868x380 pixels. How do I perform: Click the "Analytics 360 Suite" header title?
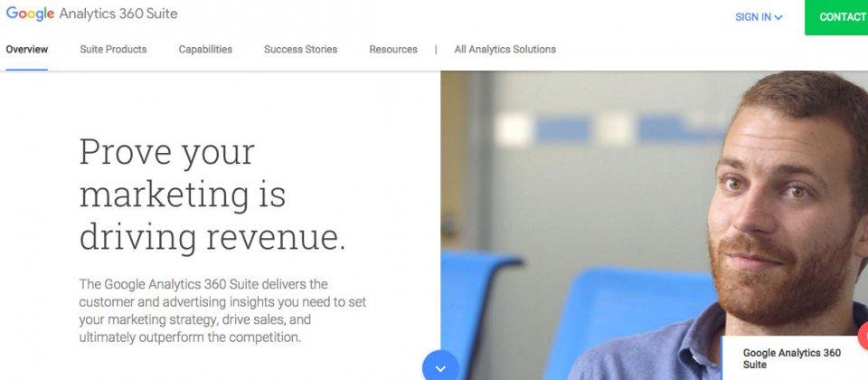point(118,14)
